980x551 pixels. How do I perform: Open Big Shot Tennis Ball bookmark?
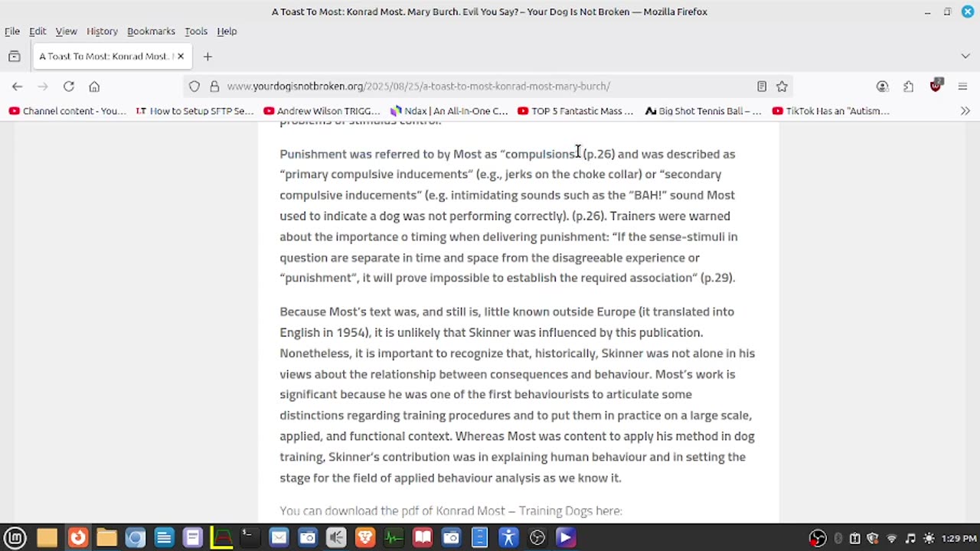coord(703,111)
